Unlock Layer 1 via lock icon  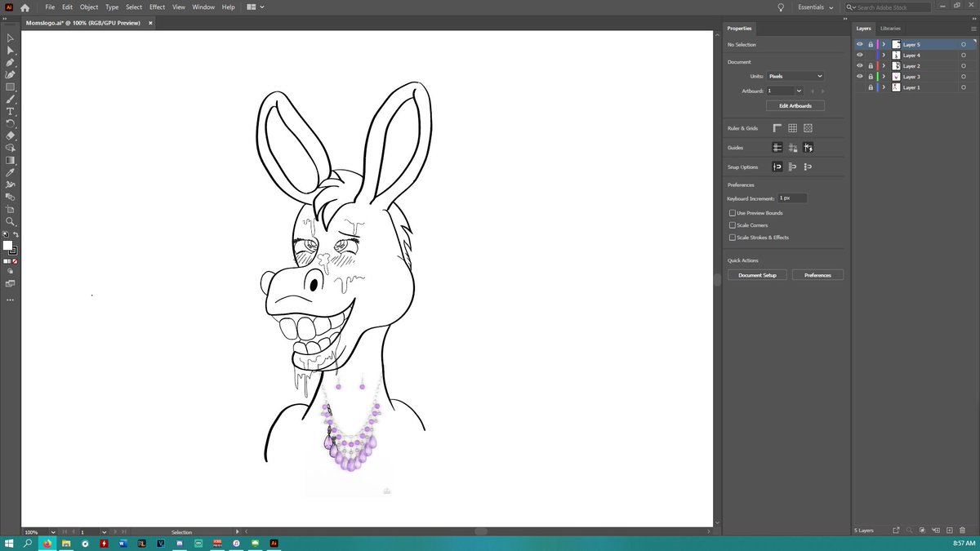871,87
